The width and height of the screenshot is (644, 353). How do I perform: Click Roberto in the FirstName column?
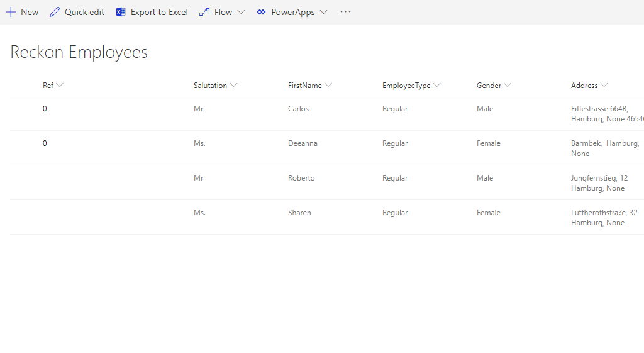[301, 178]
